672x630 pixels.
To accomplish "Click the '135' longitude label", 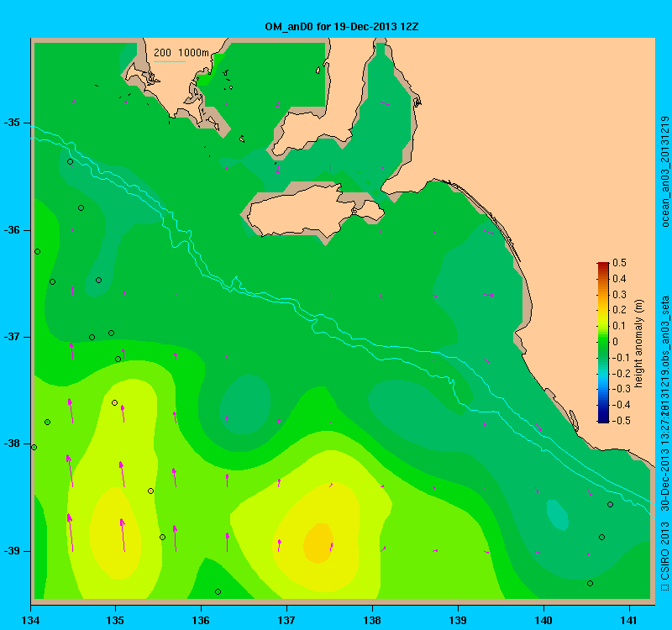I will pos(115,620).
